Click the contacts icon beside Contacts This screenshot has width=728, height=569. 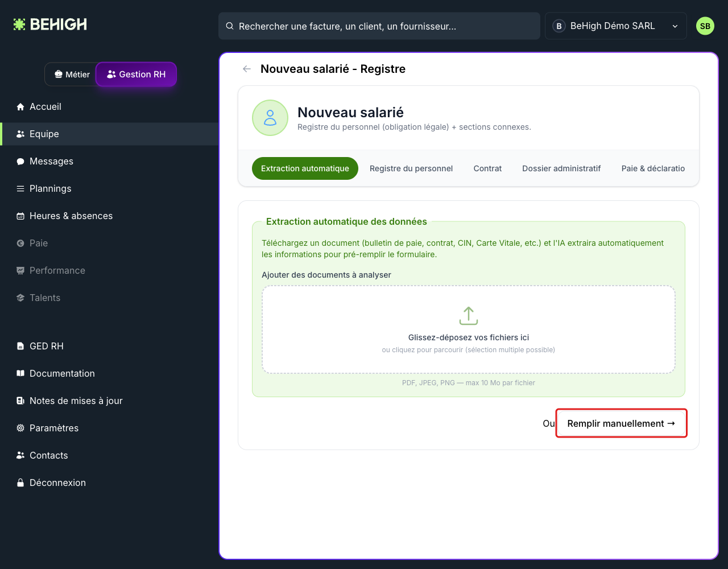[x=20, y=456]
